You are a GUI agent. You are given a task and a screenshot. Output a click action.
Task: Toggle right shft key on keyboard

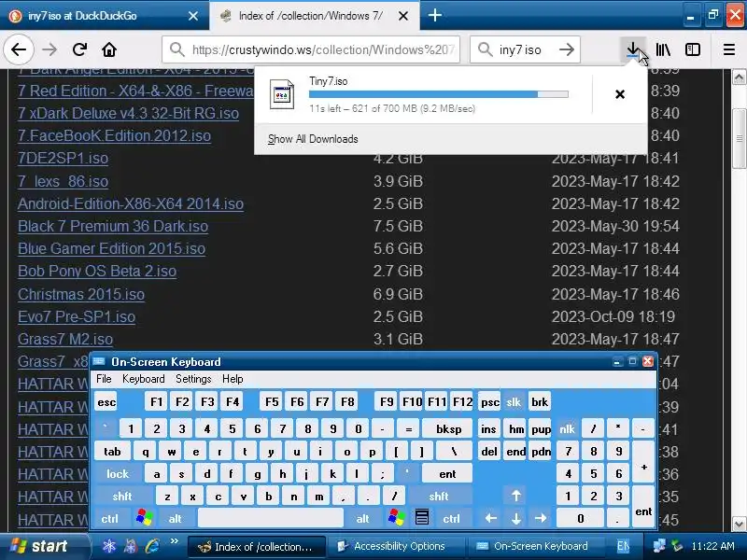439,497
